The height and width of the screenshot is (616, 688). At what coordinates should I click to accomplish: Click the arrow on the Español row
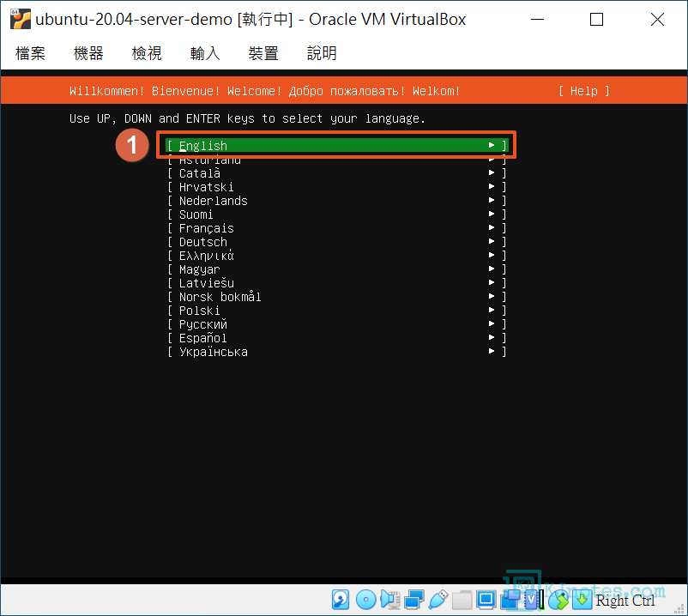click(492, 337)
